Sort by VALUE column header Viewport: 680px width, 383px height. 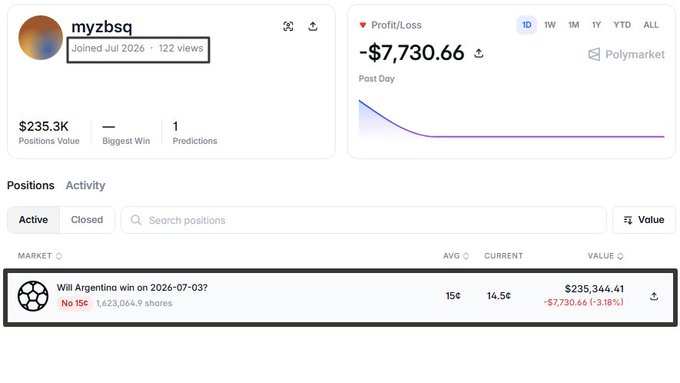point(605,256)
